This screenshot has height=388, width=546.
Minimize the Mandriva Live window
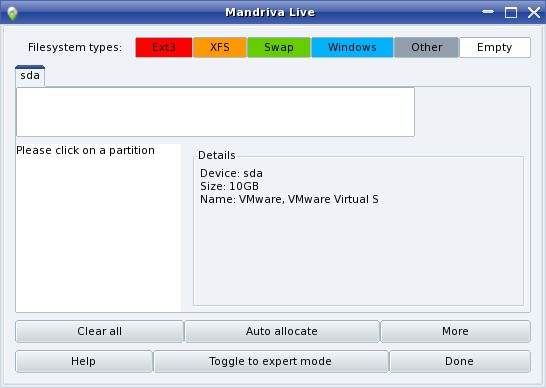pos(488,12)
